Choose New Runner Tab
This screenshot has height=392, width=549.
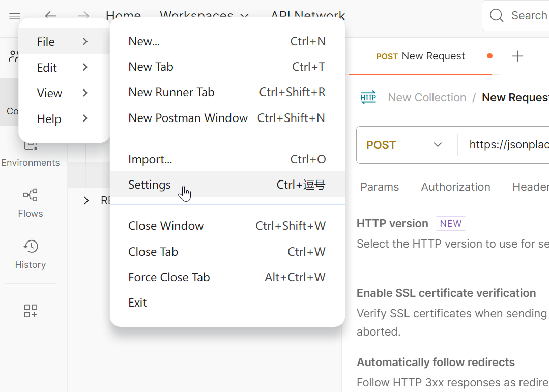pyautogui.click(x=227, y=92)
